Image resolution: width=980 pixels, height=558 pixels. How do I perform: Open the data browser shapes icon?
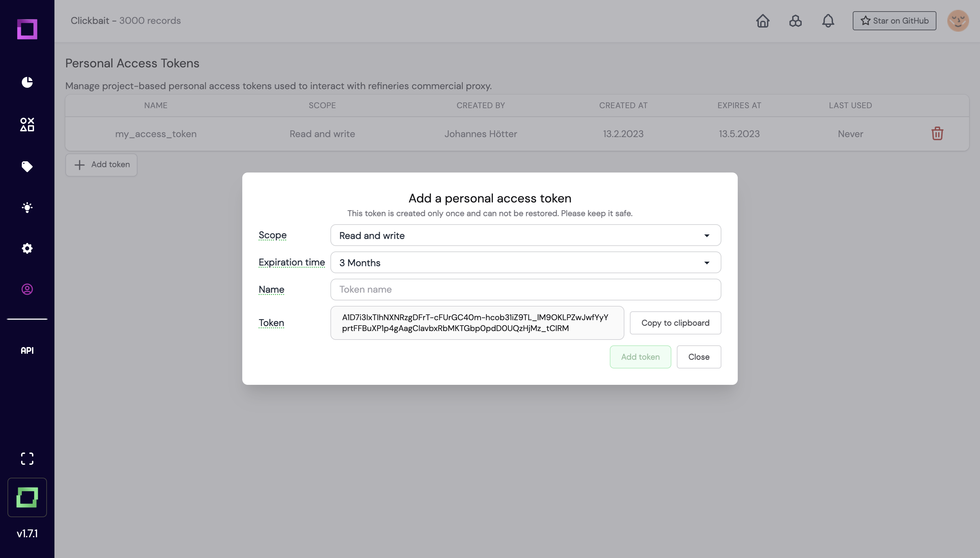coord(27,125)
